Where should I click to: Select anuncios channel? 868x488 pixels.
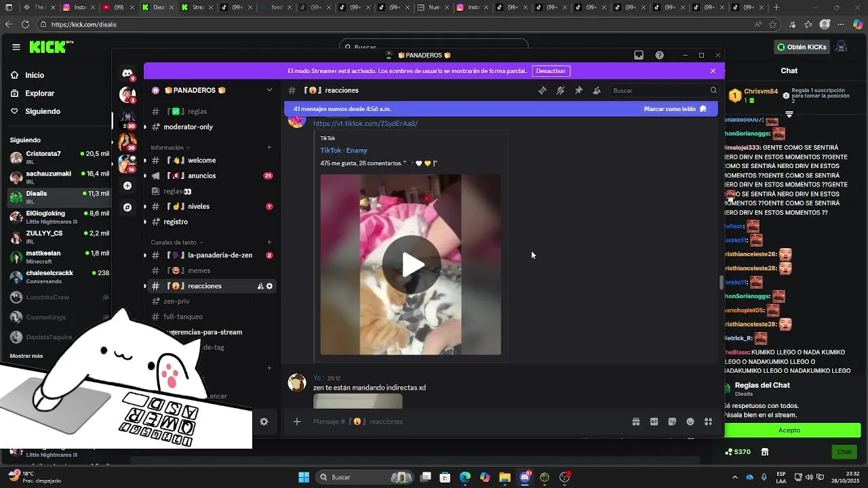211,176
